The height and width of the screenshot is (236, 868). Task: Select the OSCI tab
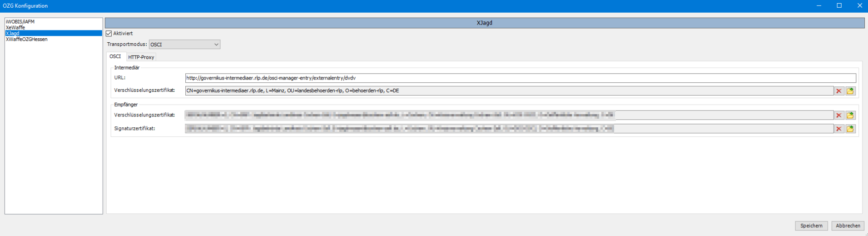pyautogui.click(x=115, y=57)
